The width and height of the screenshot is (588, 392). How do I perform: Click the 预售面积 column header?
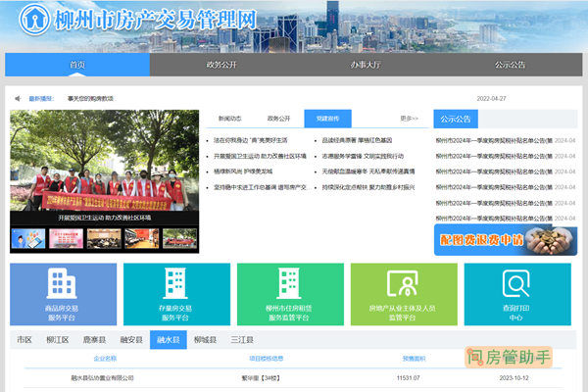pos(414,359)
